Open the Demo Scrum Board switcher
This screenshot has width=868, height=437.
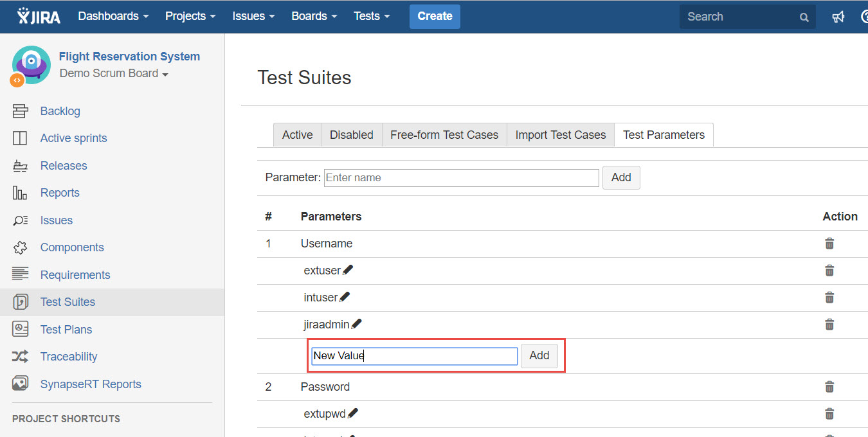click(114, 73)
